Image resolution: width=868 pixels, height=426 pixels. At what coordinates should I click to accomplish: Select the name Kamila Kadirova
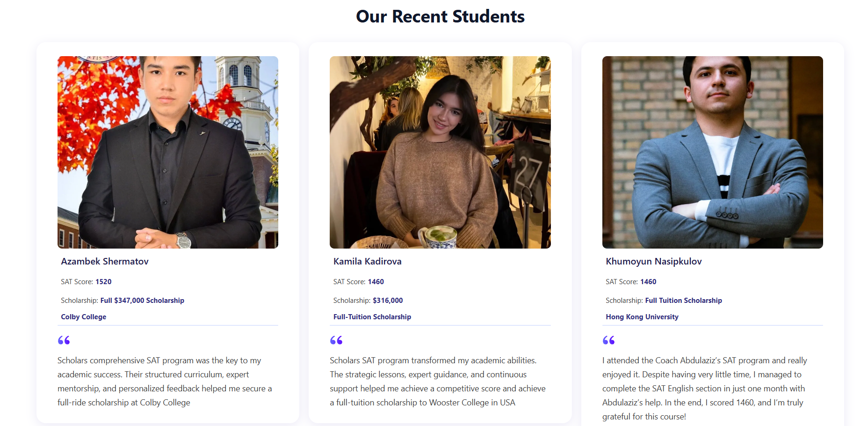click(x=367, y=262)
